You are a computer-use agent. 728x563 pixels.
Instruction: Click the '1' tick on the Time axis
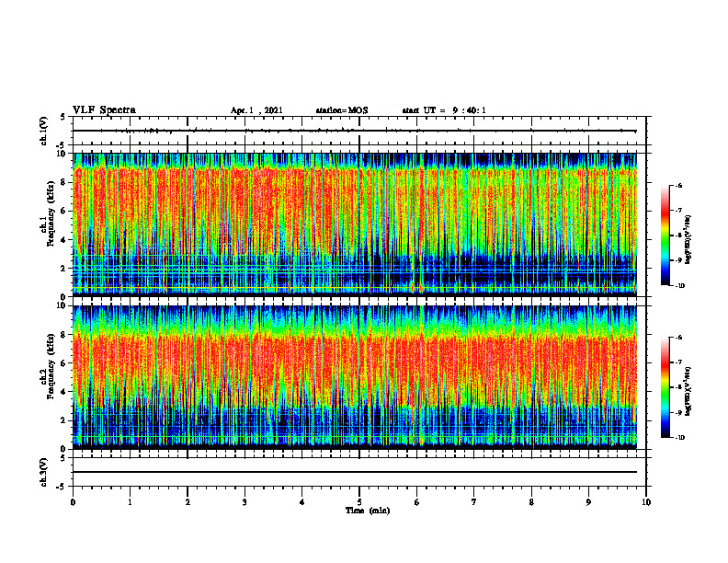[x=130, y=502]
